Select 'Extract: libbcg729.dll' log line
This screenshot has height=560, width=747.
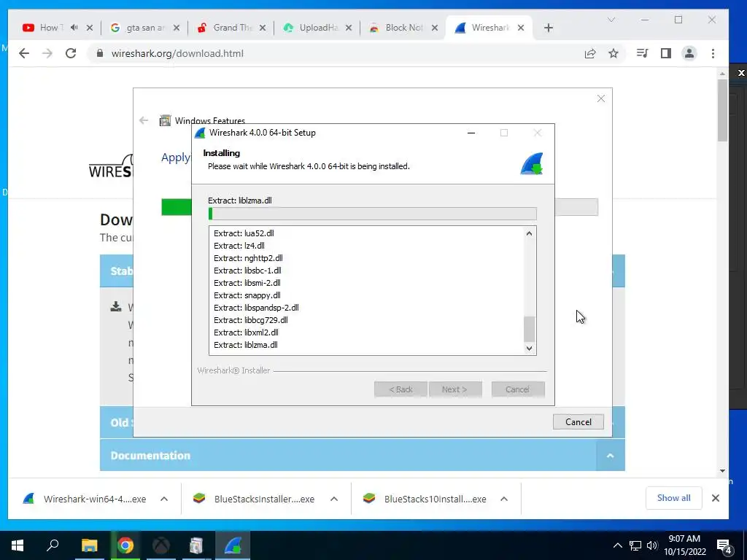251,320
